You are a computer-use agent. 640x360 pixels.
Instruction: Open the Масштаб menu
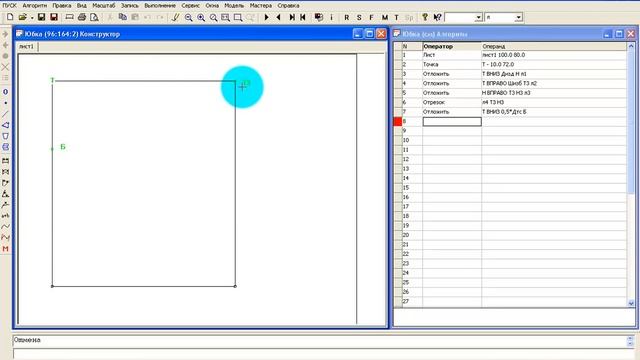pyautogui.click(x=104, y=5)
